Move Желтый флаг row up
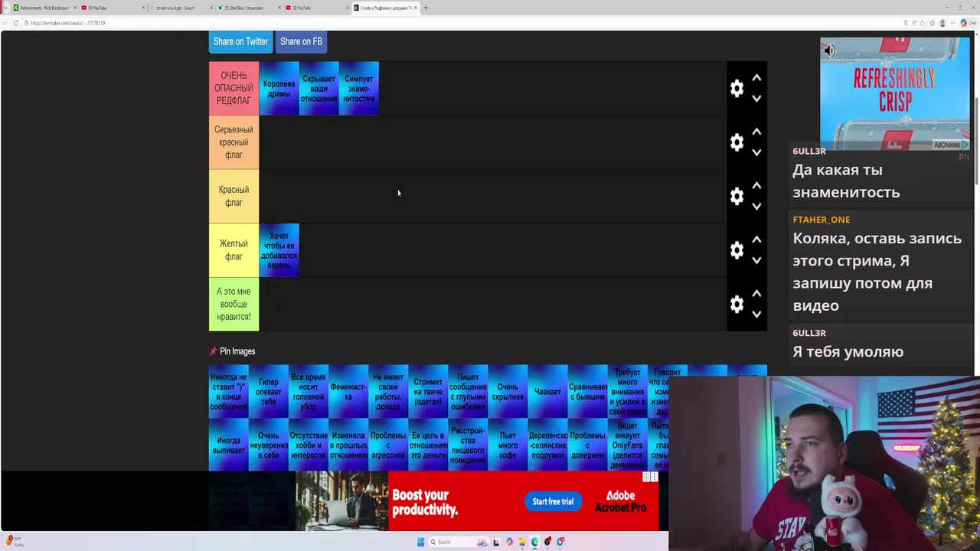Screen dimensions: 980x551 tap(756, 240)
